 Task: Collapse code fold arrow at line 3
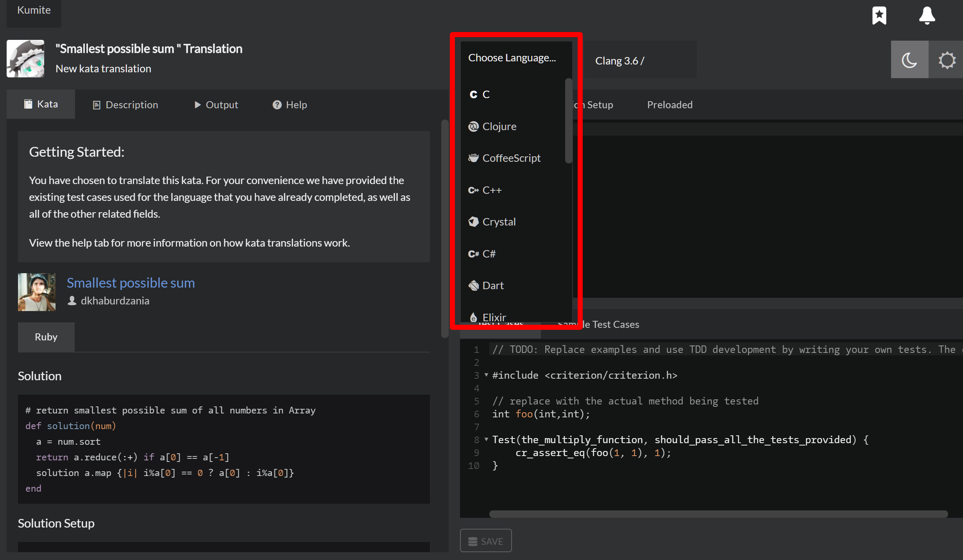(x=486, y=375)
